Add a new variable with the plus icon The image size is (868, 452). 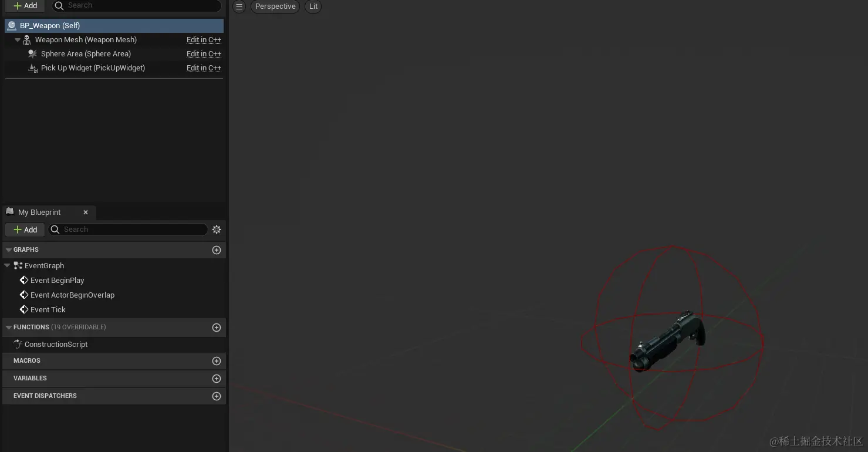click(x=217, y=379)
